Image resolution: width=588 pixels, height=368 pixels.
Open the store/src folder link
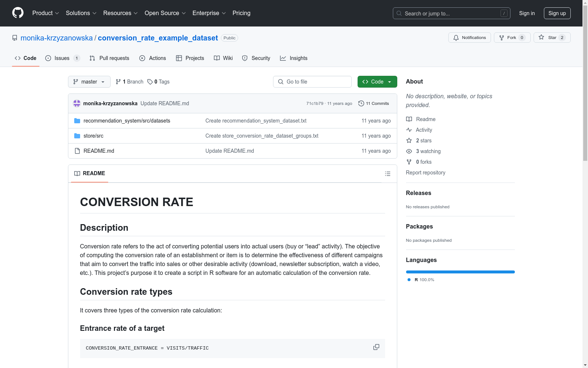coord(93,136)
